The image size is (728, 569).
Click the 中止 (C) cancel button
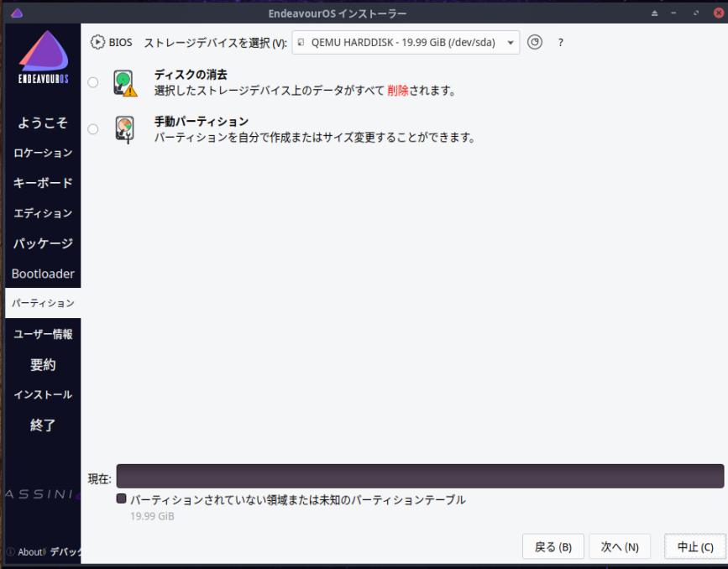coord(695,546)
